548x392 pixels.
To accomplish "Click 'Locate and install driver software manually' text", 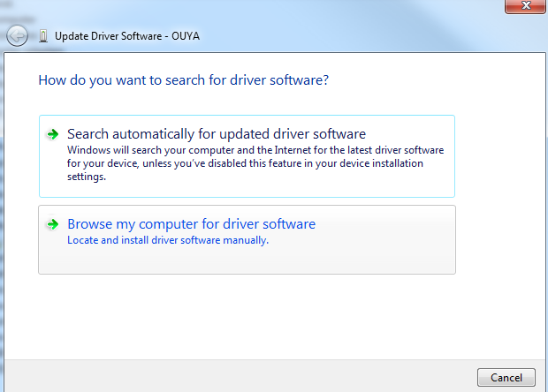I will (x=168, y=240).
